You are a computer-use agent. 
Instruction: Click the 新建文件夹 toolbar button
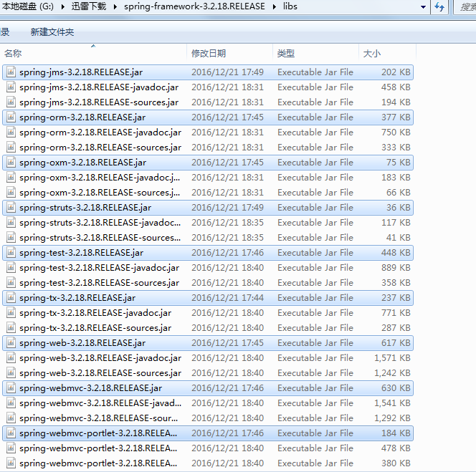pyautogui.click(x=52, y=32)
